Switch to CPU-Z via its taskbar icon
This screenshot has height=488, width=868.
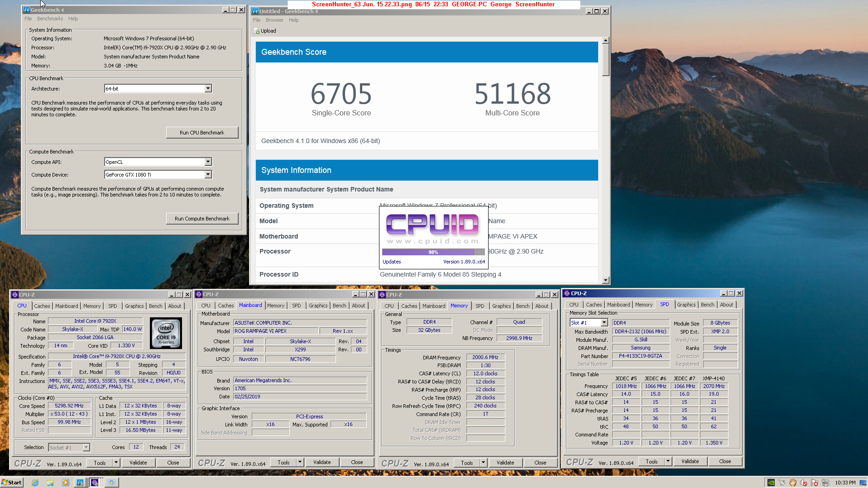[95, 483]
